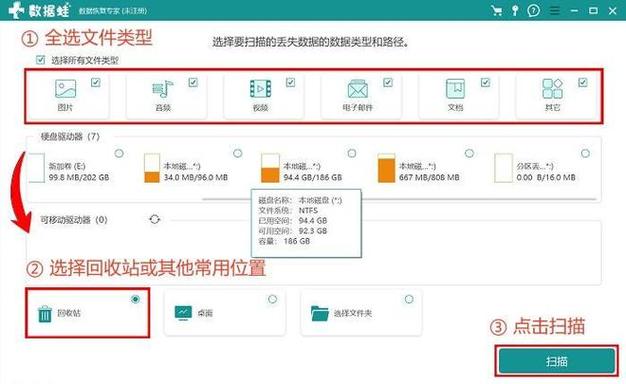Minimize the 数据蛙 window
The width and height of the screenshot is (626, 384).
[x=574, y=11]
